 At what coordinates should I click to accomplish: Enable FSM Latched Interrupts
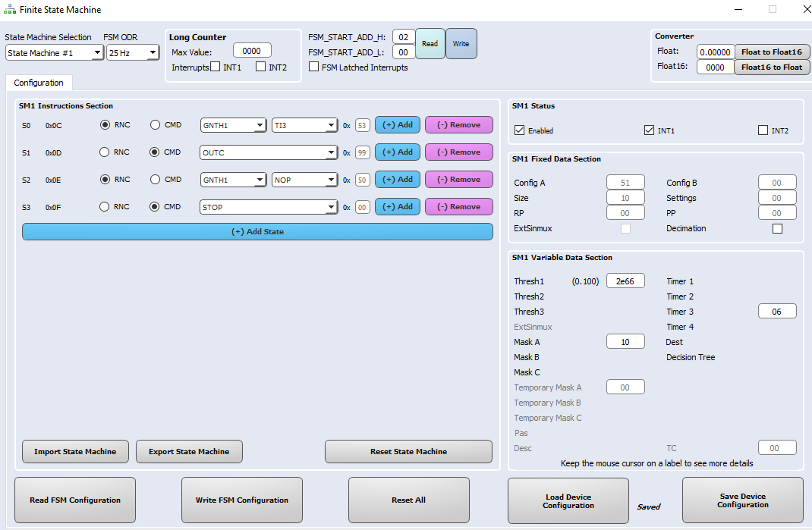(313, 67)
